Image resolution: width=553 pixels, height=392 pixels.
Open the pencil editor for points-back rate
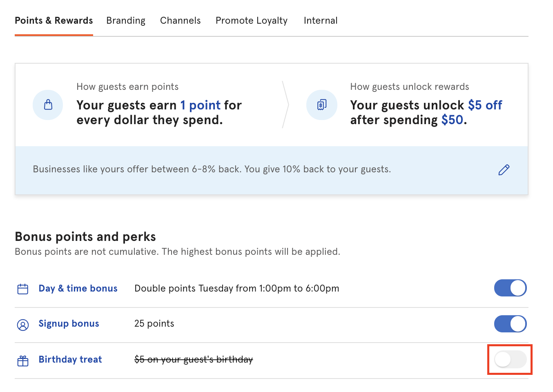(504, 170)
